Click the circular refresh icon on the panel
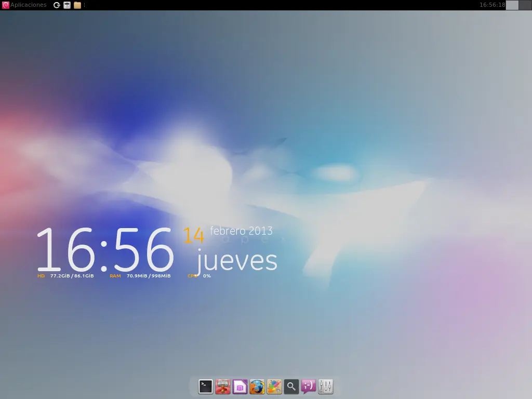 pos(56,5)
